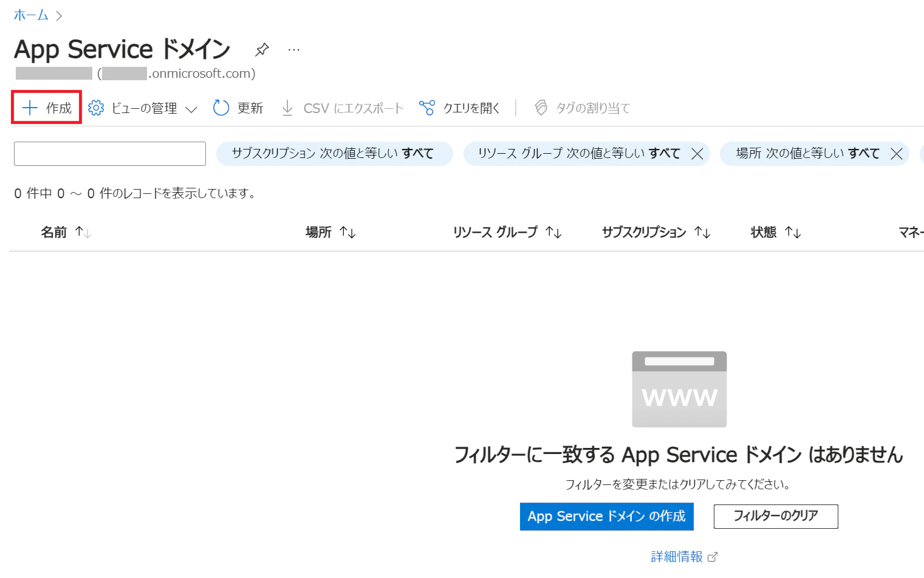Screen dimensions: 924x578
Task: Click the サブスクリプション column header text
Action: pos(644,232)
